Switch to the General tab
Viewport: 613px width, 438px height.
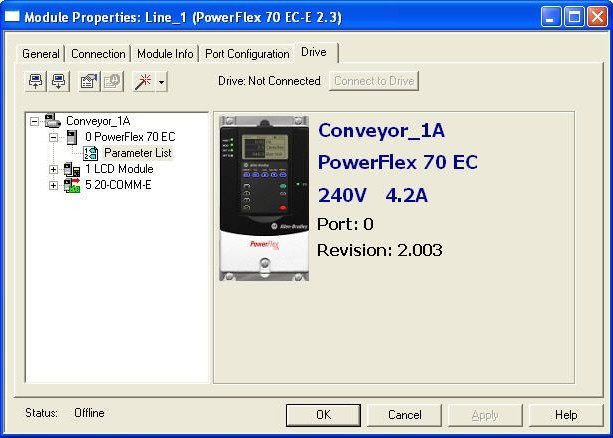click(41, 54)
